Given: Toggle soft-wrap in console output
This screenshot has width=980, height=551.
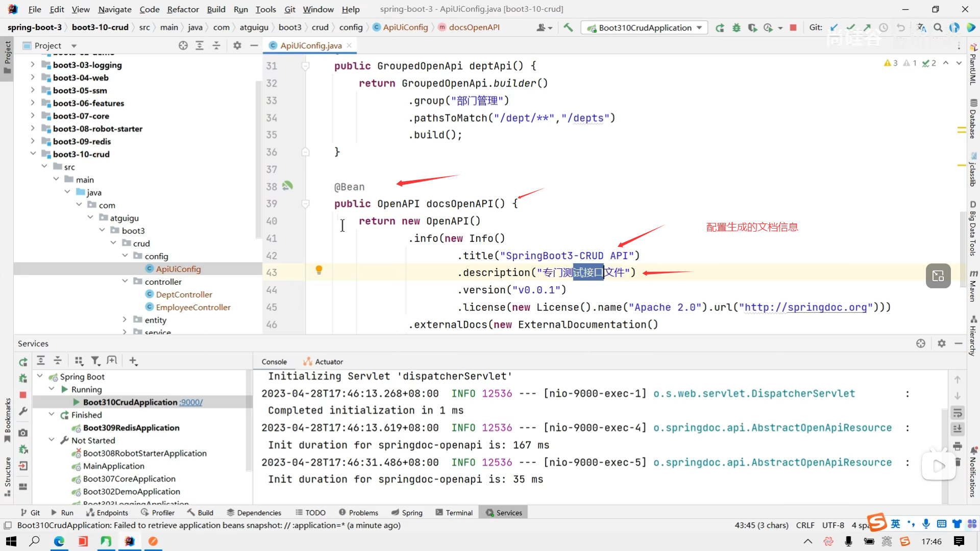Looking at the screenshot, I should click(x=958, y=413).
